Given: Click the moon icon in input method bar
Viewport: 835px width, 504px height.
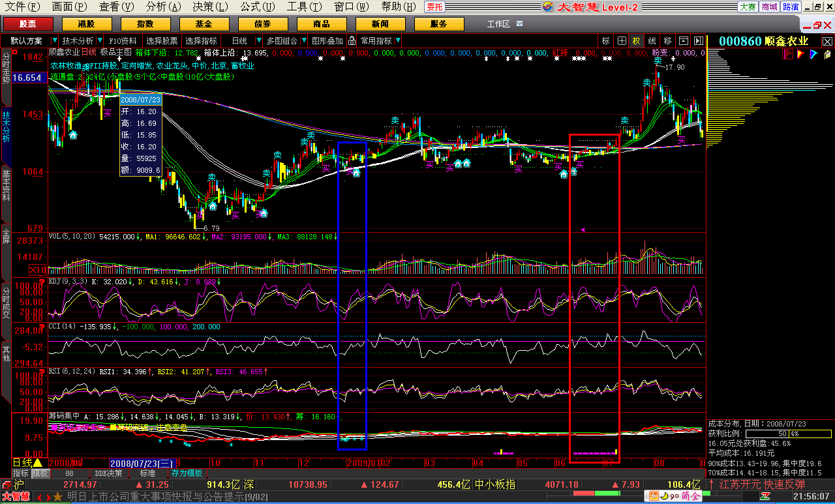Looking at the screenshot, I should coord(663,496).
